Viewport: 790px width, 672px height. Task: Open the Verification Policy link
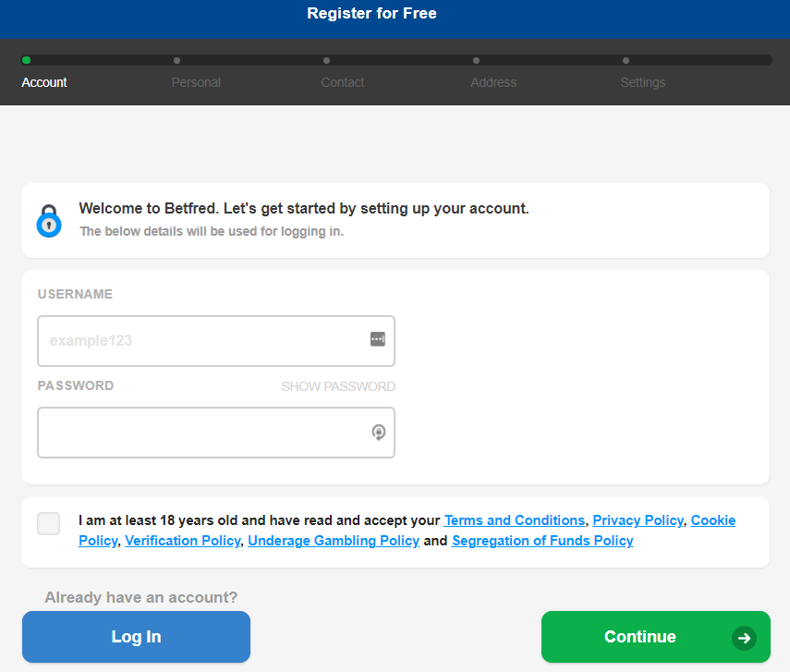point(182,541)
